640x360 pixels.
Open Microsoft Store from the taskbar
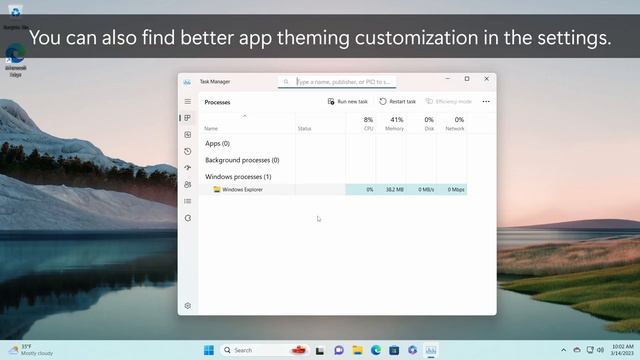(x=394, y=350)
